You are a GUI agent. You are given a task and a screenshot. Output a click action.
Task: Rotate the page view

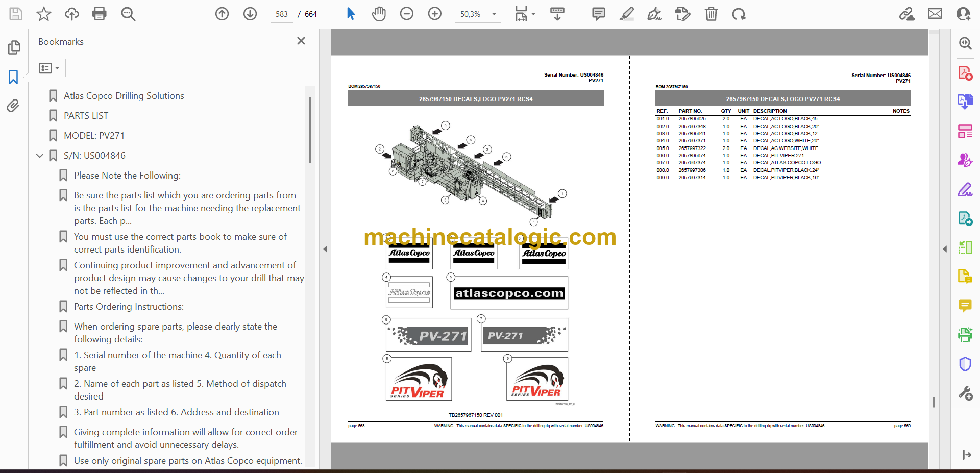tap(739, 14)
